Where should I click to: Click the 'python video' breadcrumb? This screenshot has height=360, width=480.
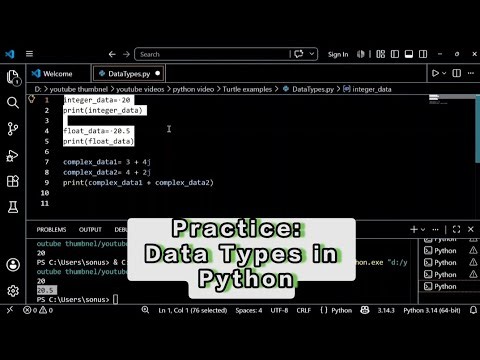click(193, 89)
